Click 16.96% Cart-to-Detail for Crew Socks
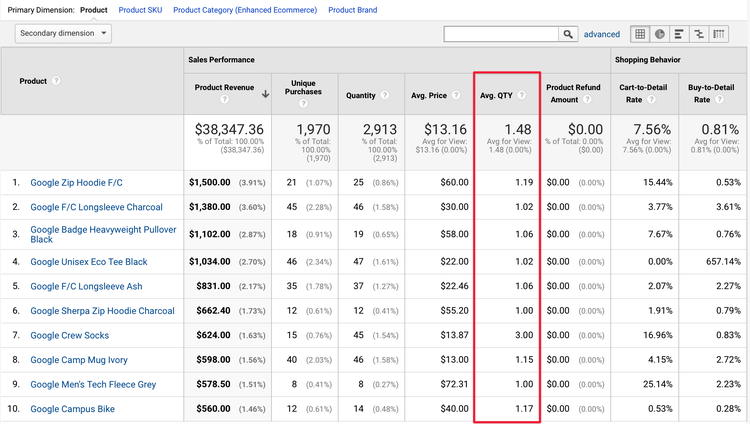Viewport: 750px width, 424px height. click(x=658, y=335)
